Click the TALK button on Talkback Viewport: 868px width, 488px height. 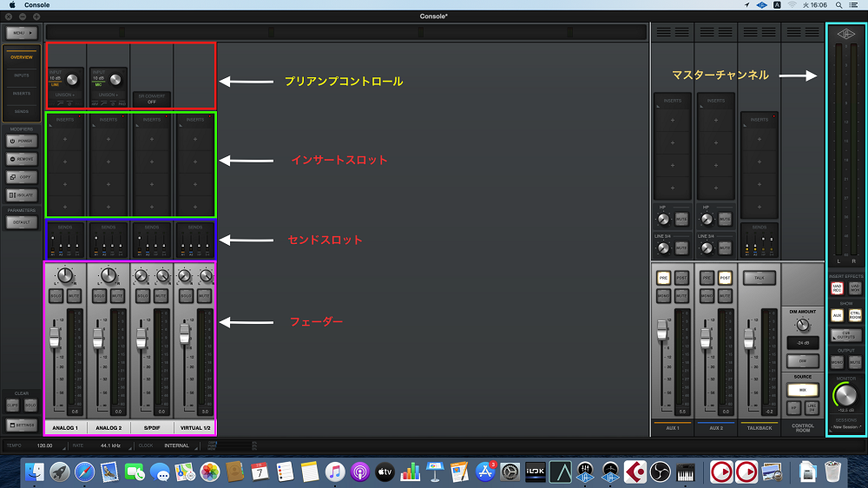click(759, 278)
